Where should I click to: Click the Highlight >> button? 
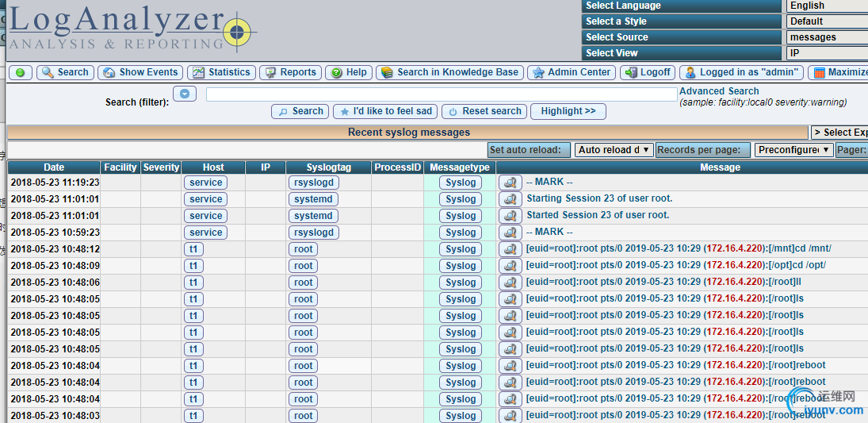point(568,111)
